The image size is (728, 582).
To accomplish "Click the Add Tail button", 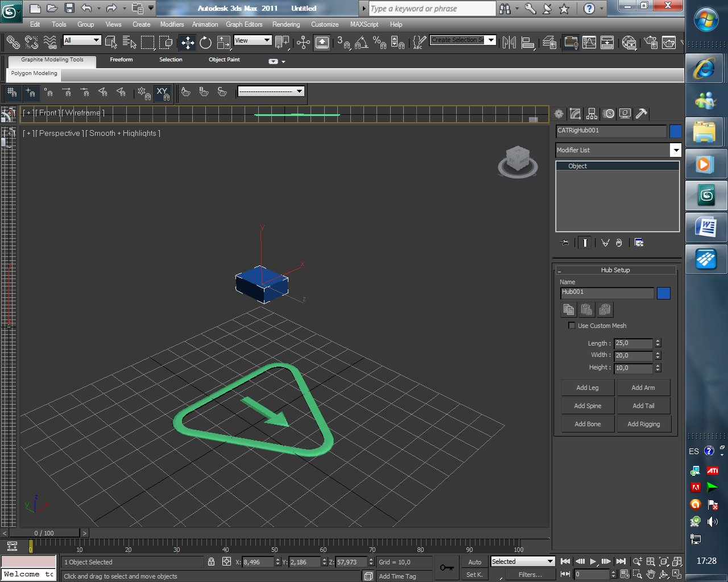I will tap(643, 406).
